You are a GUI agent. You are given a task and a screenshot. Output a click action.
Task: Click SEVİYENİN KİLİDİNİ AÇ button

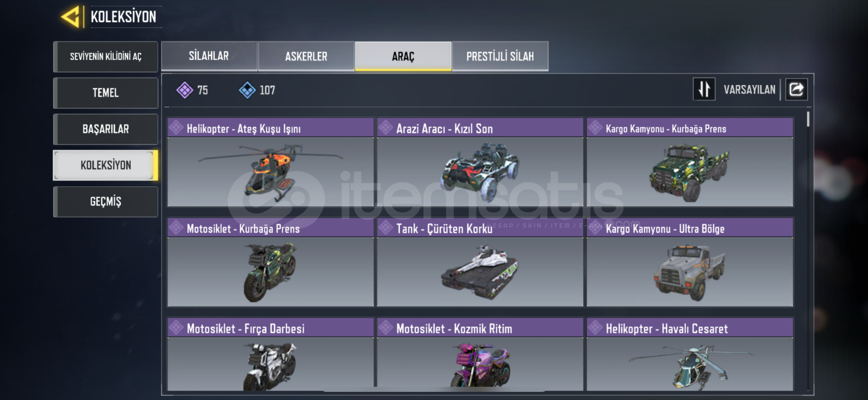click(106, 56)
